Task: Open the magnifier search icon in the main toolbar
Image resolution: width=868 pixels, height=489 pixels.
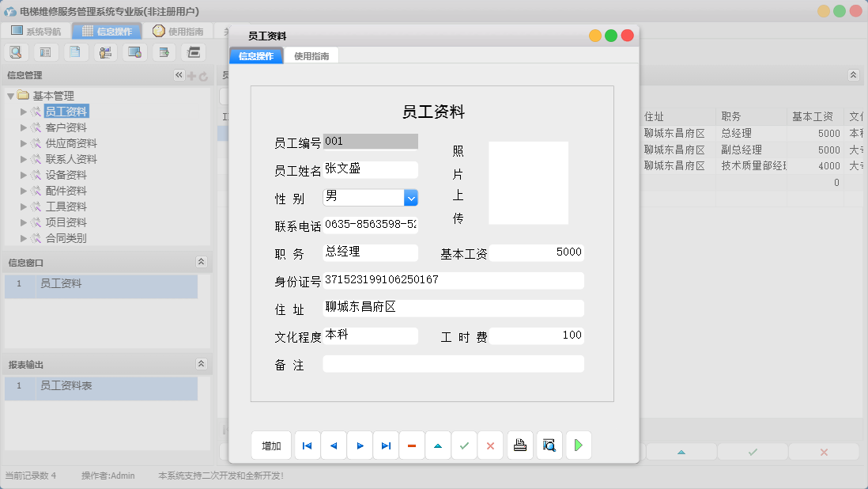Action: pyautogui.click(x=16, y=51)
